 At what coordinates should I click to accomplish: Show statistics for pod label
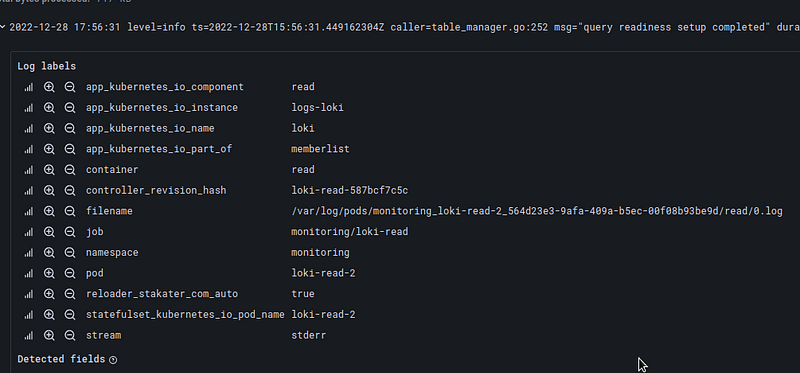point(29,273)
